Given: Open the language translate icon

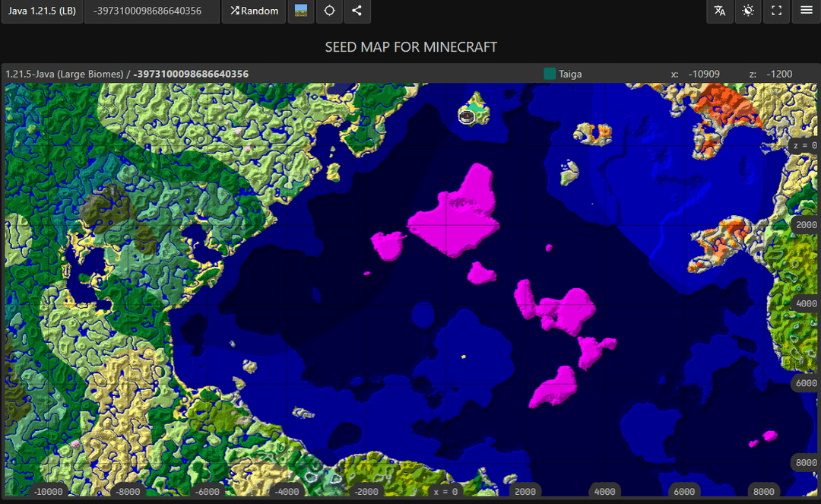Looking at the screenshot, I should point(720,11).
